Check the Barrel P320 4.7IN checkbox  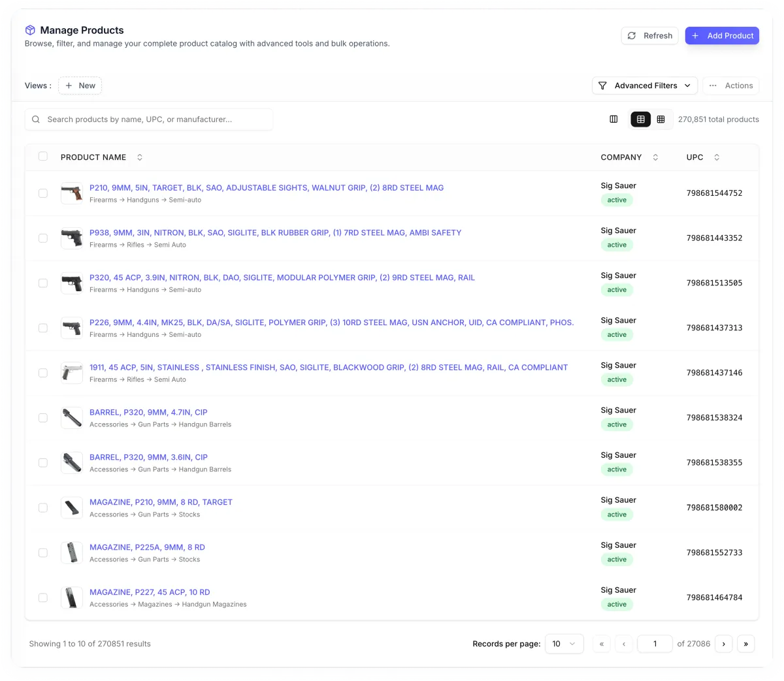click(43, 418)
